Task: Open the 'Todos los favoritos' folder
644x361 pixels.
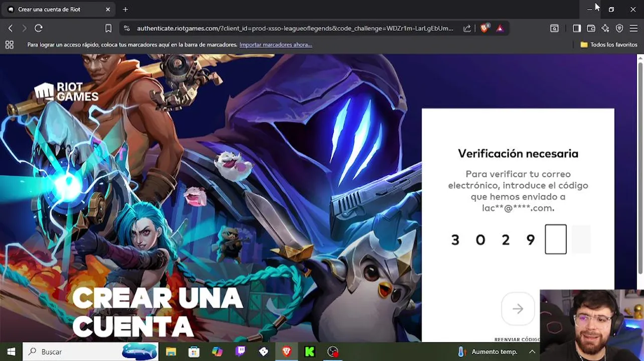Action: [609, 45]
